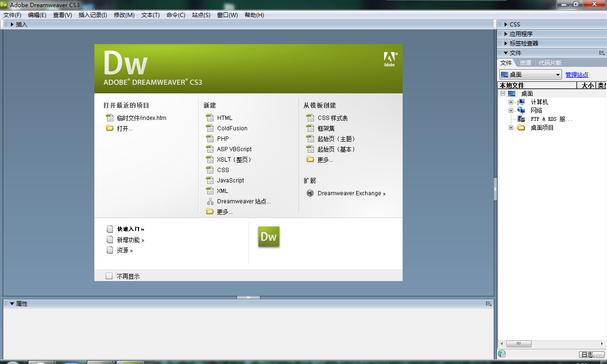Click the globe icon beside 日志 button

(502, 354)
